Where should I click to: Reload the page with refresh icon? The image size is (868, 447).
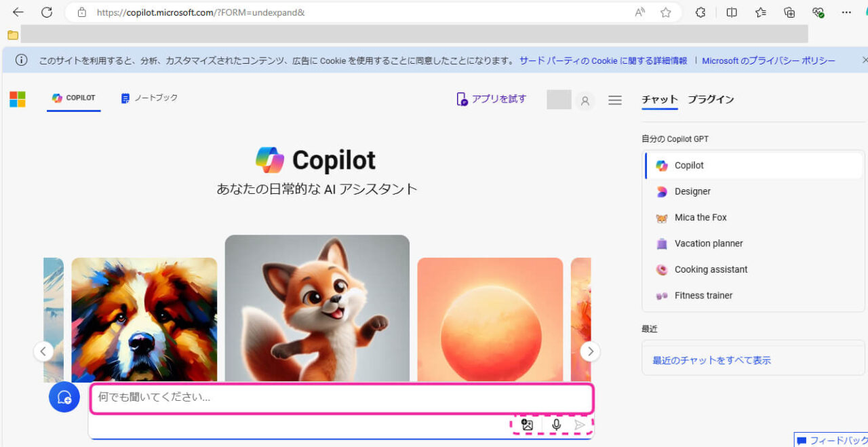tap(47, 12)
